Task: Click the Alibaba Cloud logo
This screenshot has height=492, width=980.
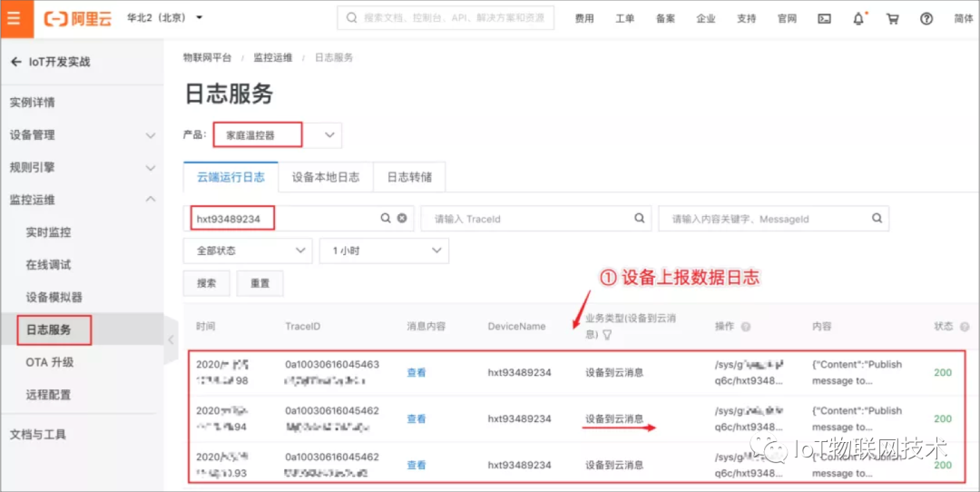Action: (77, 18)
